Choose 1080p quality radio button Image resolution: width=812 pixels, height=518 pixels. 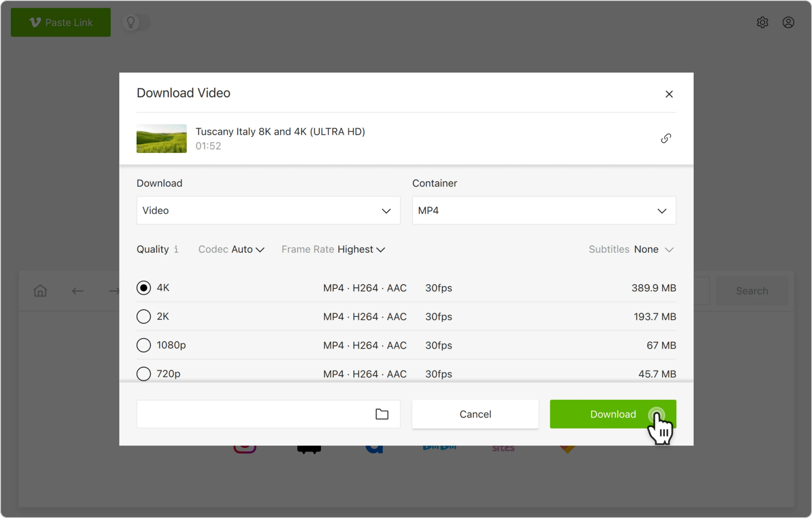coord(144,345)
